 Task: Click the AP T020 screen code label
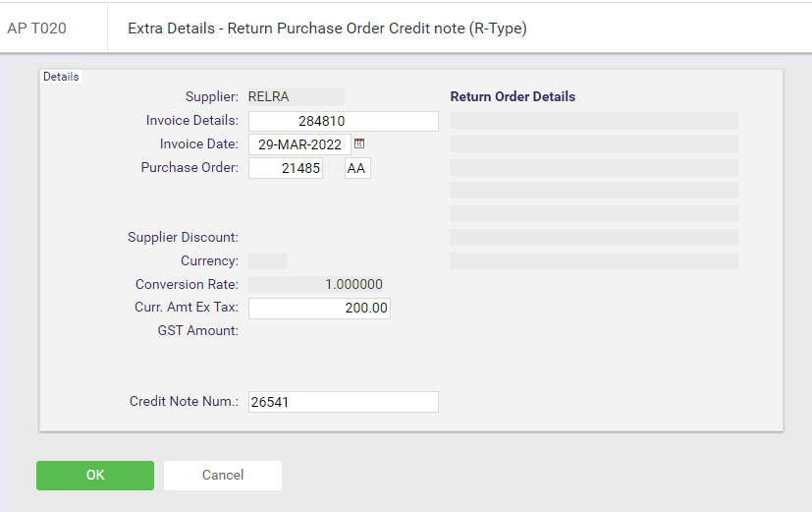(x=36, y=28)
